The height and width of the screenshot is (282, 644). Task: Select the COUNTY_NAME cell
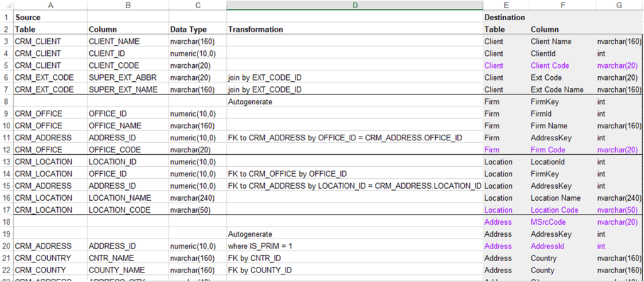[128, 270]
